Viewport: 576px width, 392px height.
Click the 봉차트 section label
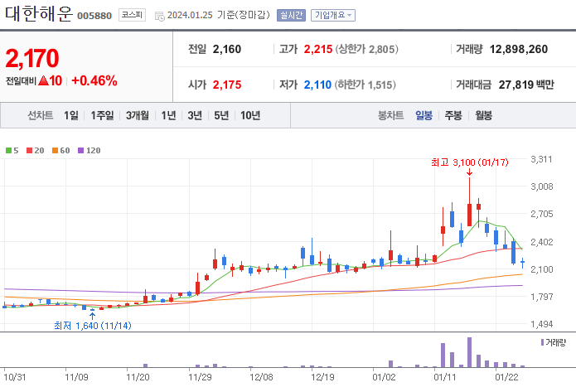pyautogui.click(x=391, y=116)
